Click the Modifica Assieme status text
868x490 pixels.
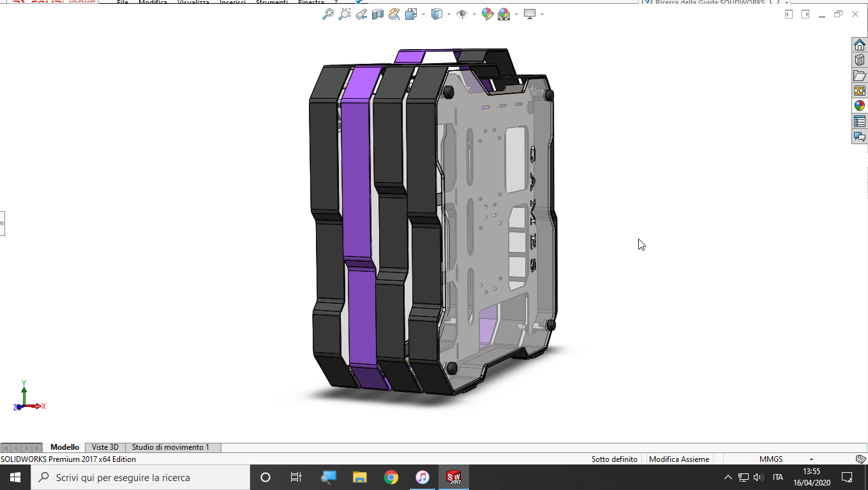[679, 459]
